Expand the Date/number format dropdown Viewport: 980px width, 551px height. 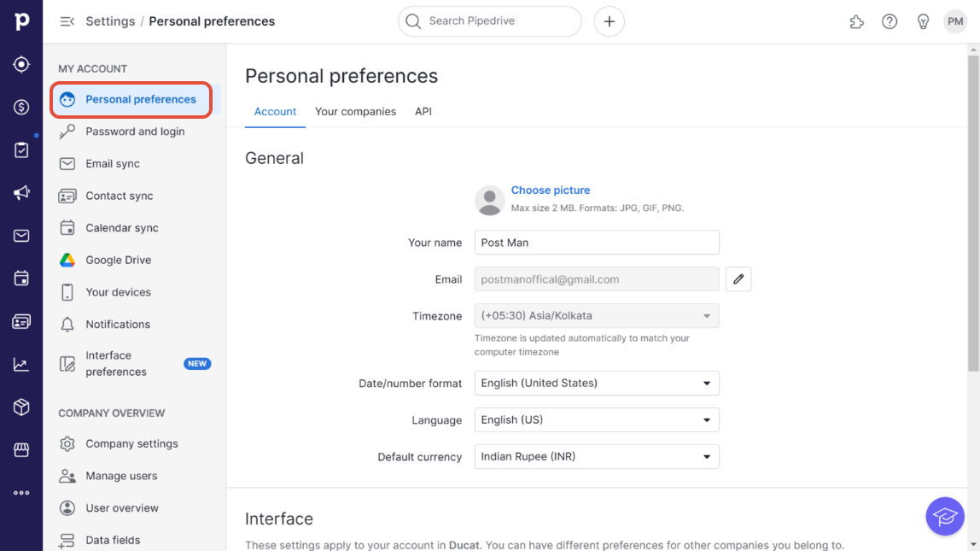click(x=597, y=384)
